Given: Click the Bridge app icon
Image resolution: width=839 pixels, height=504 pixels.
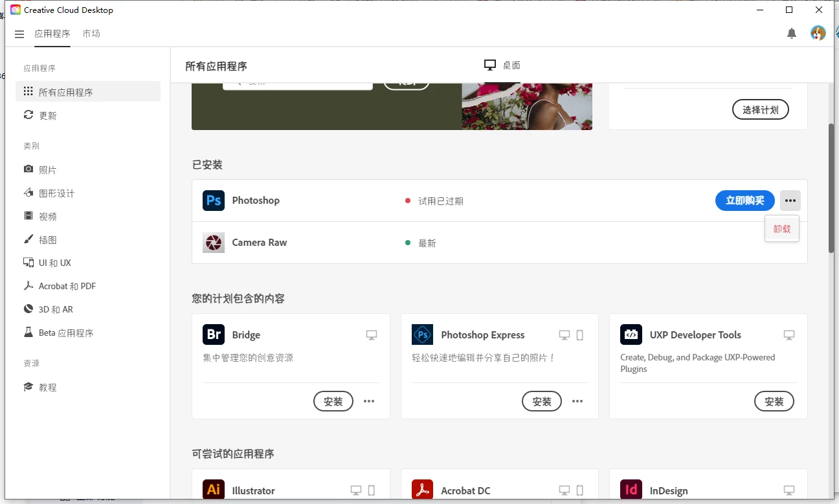Looking at the screenshot, I should (214, 334).
